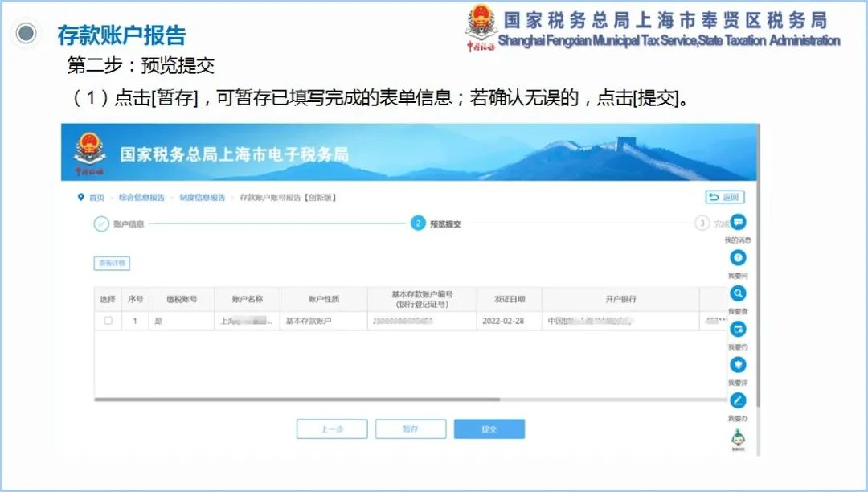This screenshot has height=492, width=868.
Task: Open the 我要查 magnifier search icon
Action: tap(738, 293)
